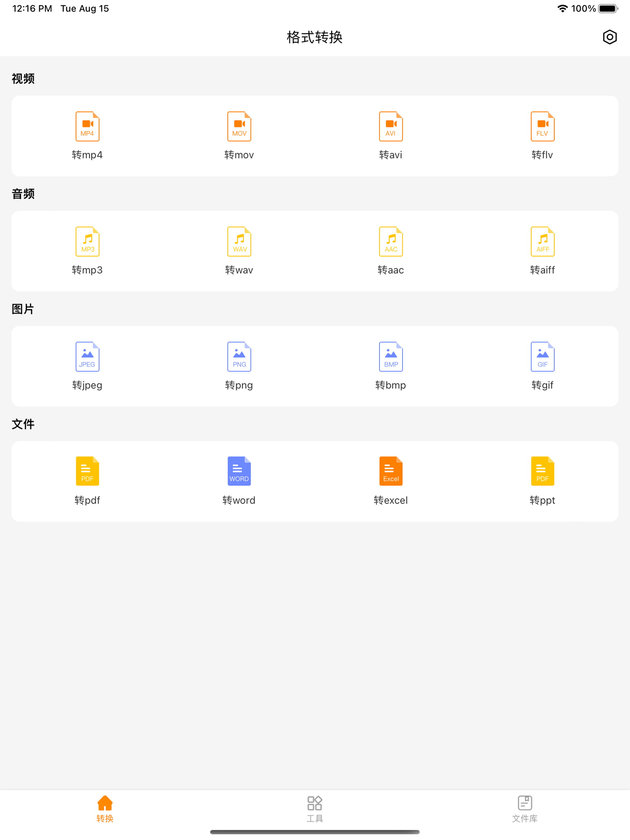Click the 转png label
Image resolution: width=630 pixels, height=840 pixels.
pyautogui.click(x=239, y=385)
